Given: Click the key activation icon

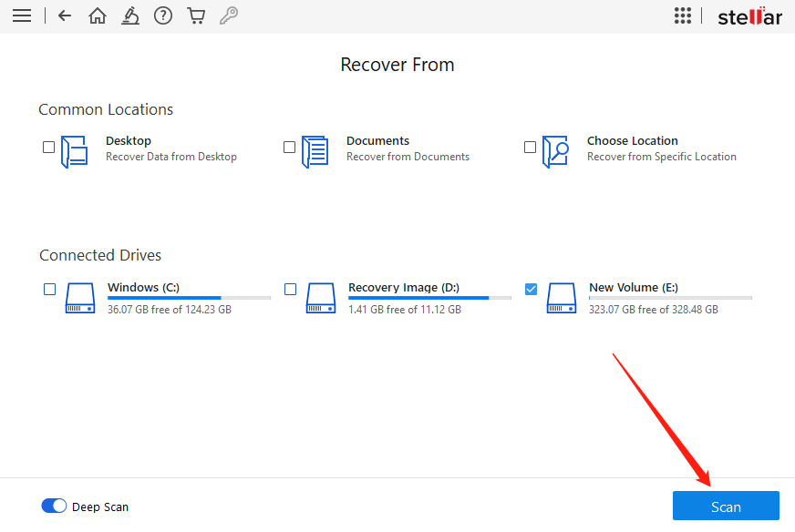Looking at the screenshot, I should (x=229, y=15).
